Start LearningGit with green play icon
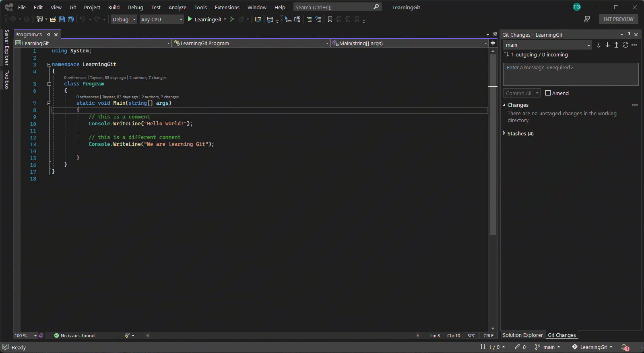This screenshot has height=353, width=644. pyautogui.click(x=190, y=19)
